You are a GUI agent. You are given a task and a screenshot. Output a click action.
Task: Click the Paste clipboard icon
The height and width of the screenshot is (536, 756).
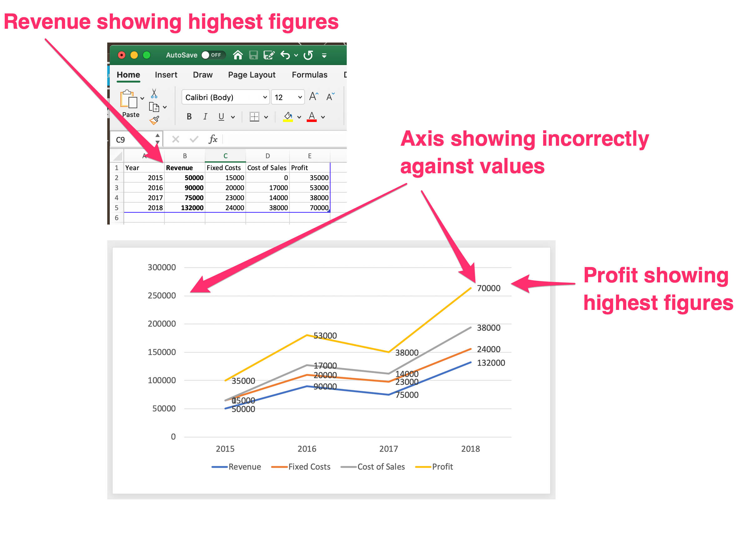(x=129, y=99)
